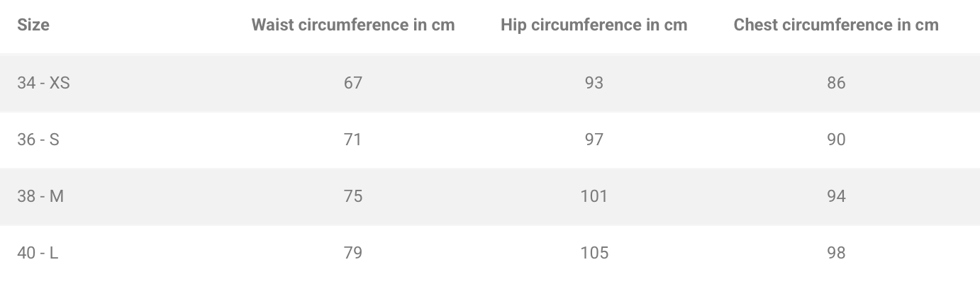Click hip value 101 for size M
The width and height of the screenshot is (980, 289).
click(x=594, y=196)
